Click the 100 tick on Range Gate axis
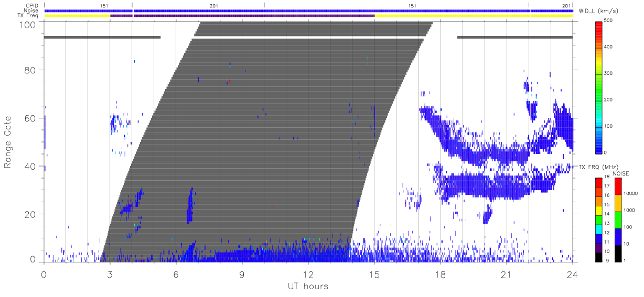644x297 pixels. (28, 25)
